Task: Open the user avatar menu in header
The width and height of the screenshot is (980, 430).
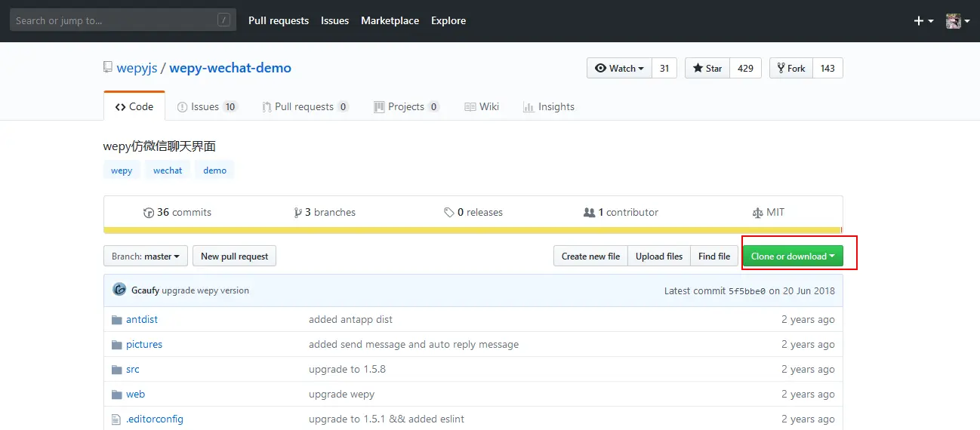Action: click(957, 21)
